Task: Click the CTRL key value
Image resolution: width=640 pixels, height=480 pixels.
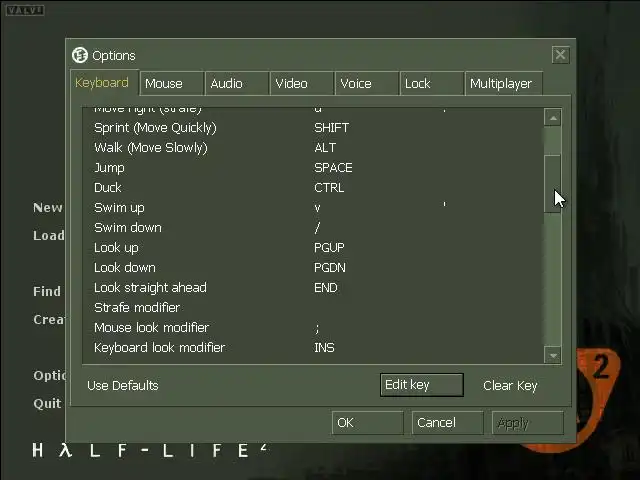Action: coord(329,188)
